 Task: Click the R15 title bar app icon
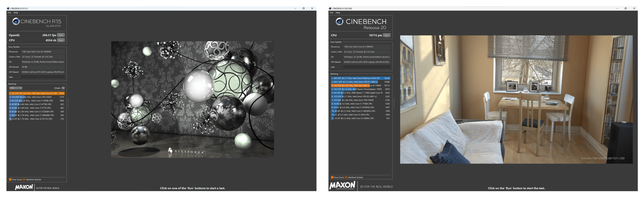8,9
